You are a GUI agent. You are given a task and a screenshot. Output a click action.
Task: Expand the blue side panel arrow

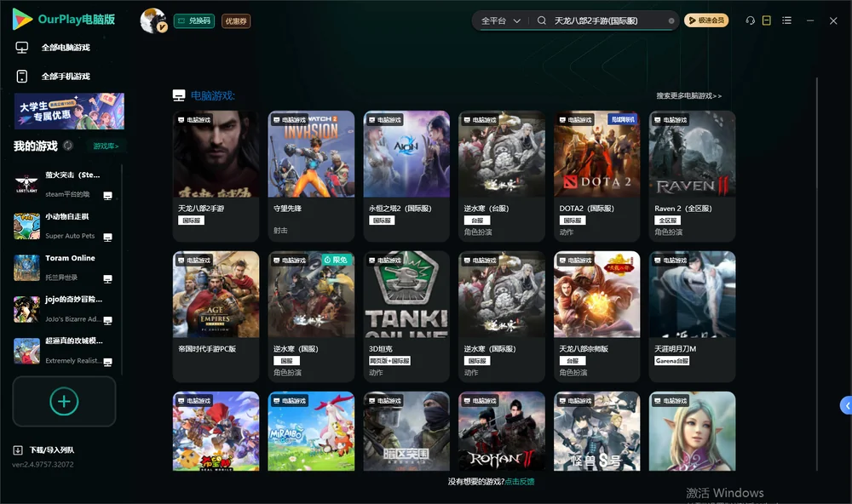(847, 406)
